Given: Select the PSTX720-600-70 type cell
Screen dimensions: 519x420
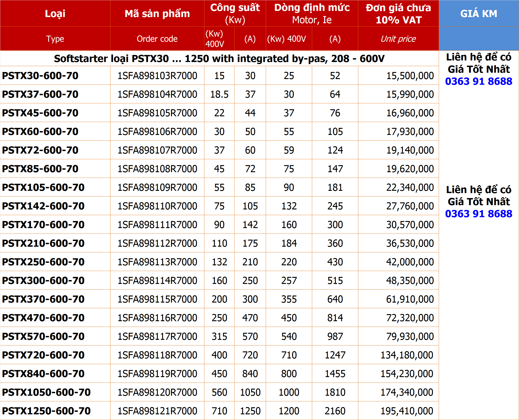Looking at the screenshot, I should coord(55,355).
